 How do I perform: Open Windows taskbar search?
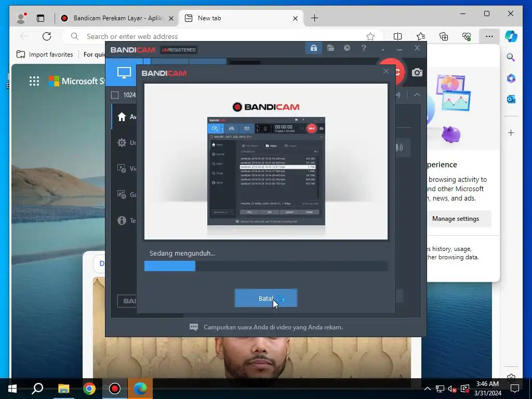[x=37, y=389]
